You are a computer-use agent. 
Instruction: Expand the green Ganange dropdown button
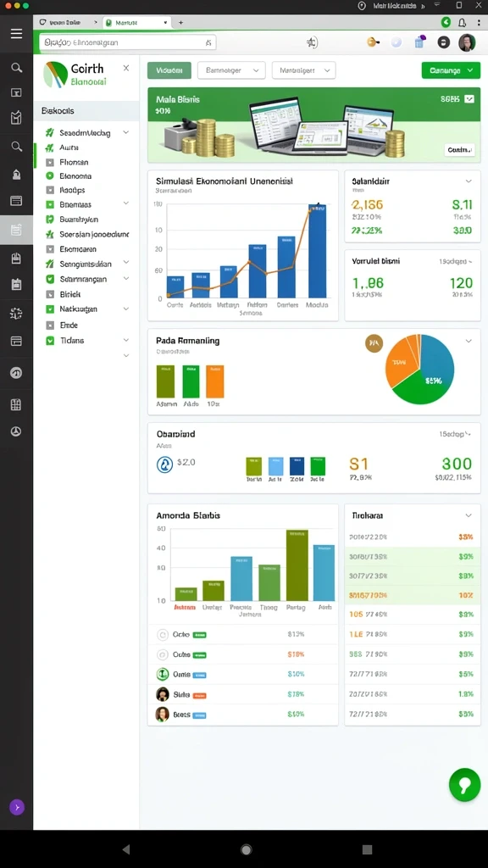(x=451, y=70)
